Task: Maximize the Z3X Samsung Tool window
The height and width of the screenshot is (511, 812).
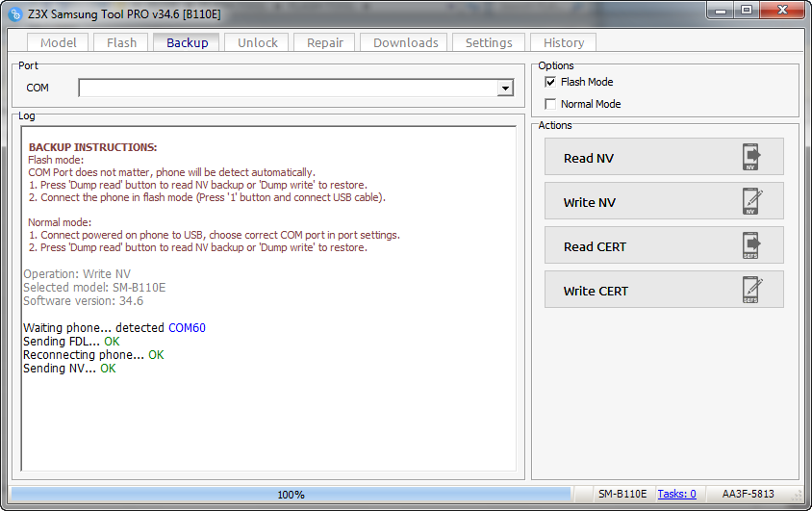Action: [747, 10]
